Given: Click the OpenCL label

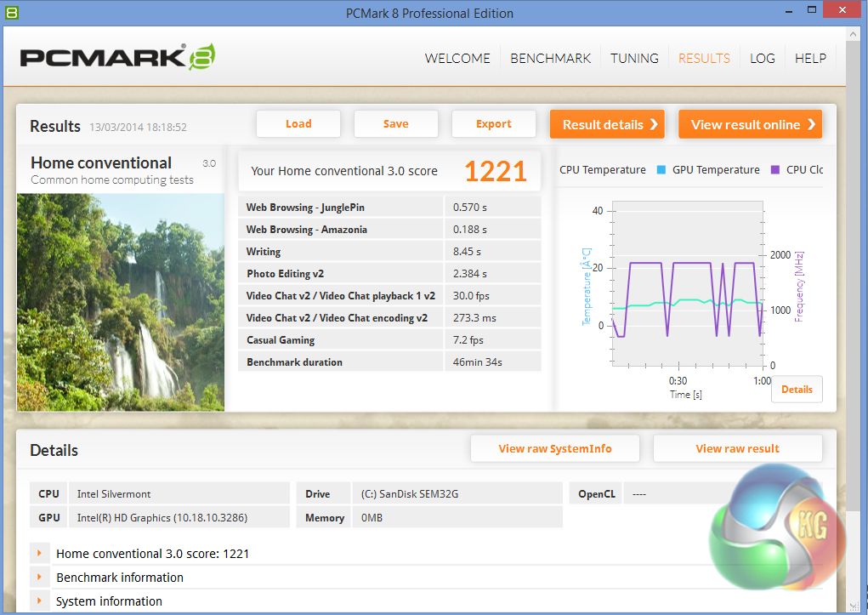Looking at the screenshot, I should point(596,493).
